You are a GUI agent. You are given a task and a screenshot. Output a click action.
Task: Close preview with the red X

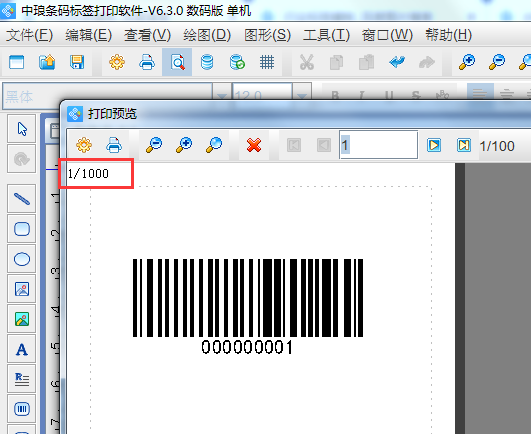click(254, 145)
